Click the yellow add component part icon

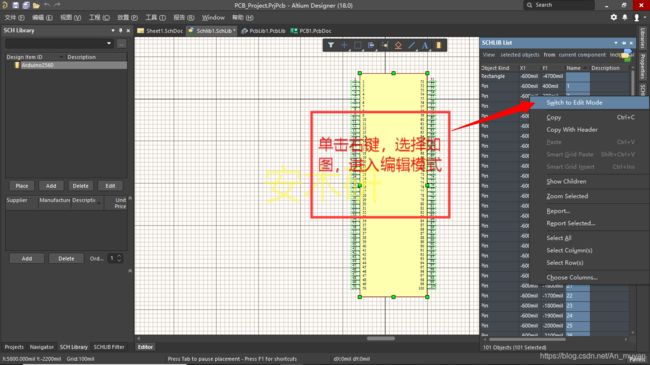tap(439, 45)
